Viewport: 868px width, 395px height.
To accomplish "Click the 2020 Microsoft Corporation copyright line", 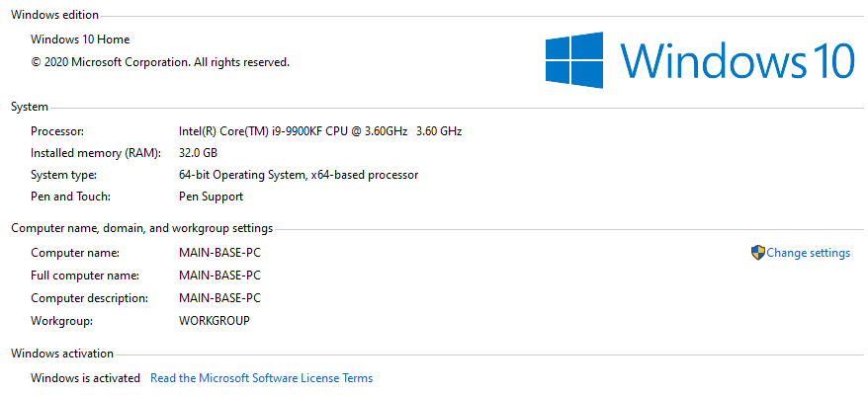I will click(160, 62).
